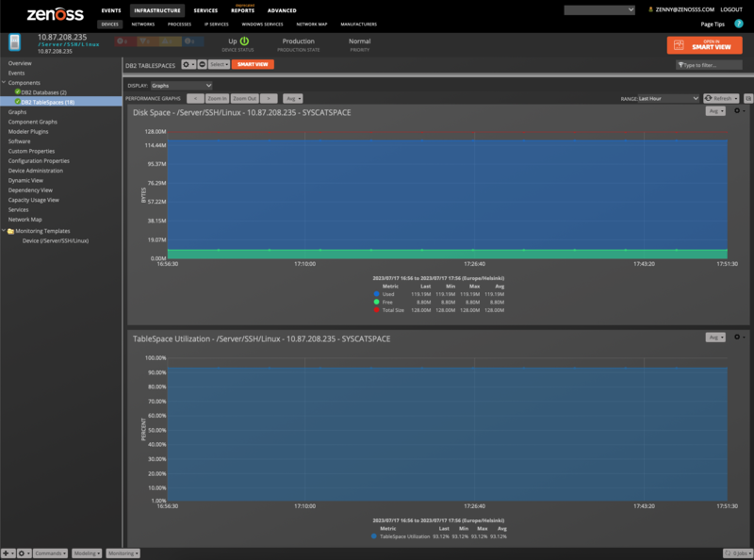Switch to the Manufacturers sub-tab

[359, 25]
